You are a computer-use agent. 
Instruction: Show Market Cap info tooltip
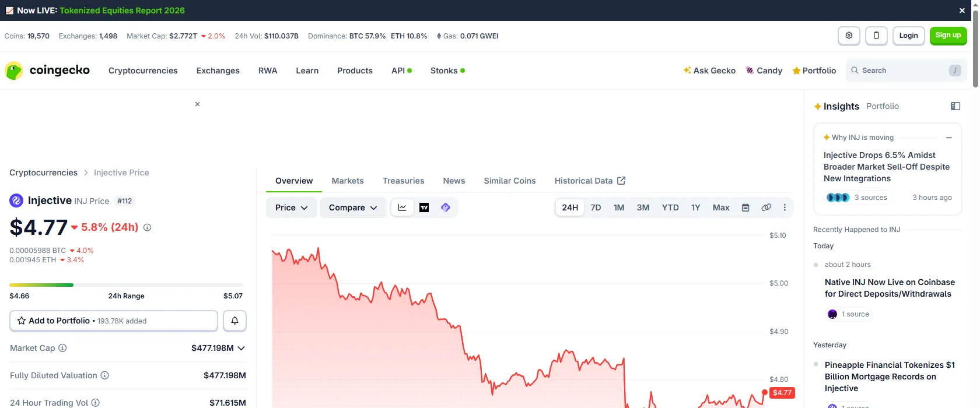62,348
